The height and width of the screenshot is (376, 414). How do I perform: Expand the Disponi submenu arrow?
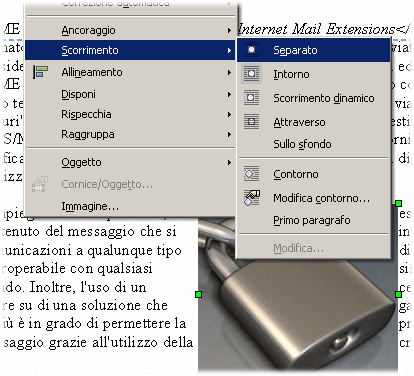[229, 94]
